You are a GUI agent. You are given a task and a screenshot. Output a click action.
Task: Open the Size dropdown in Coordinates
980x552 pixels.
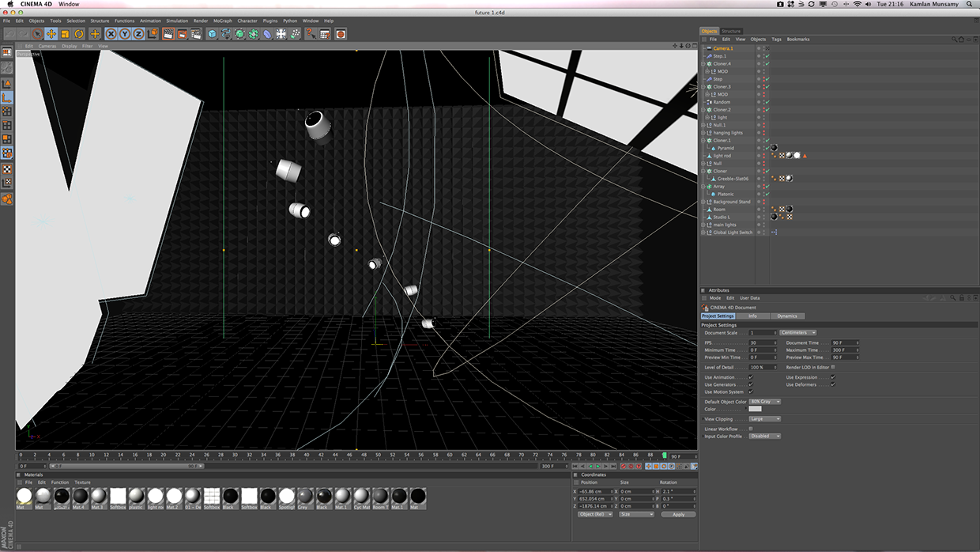click(x=636, y=514)
